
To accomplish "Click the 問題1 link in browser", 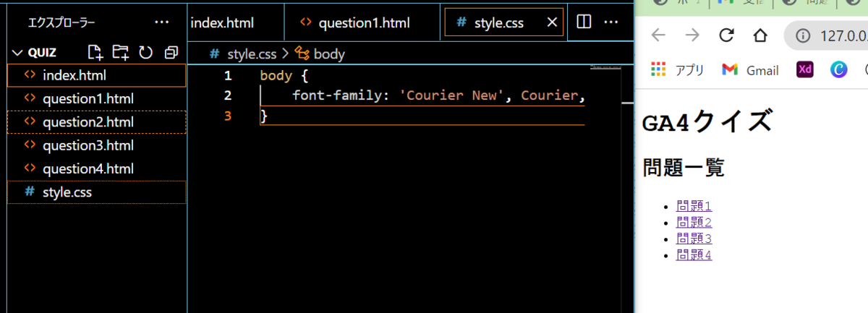I will [694, 207].
